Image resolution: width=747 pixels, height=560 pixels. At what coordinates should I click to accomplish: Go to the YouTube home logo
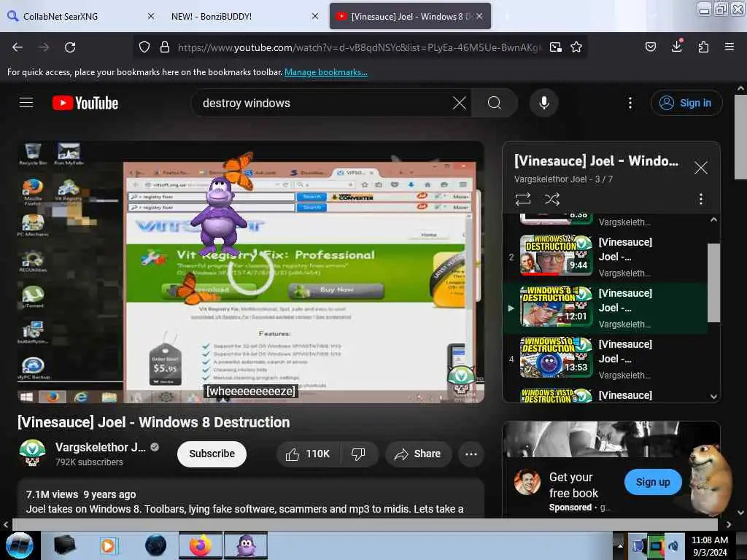pos(85,103)
